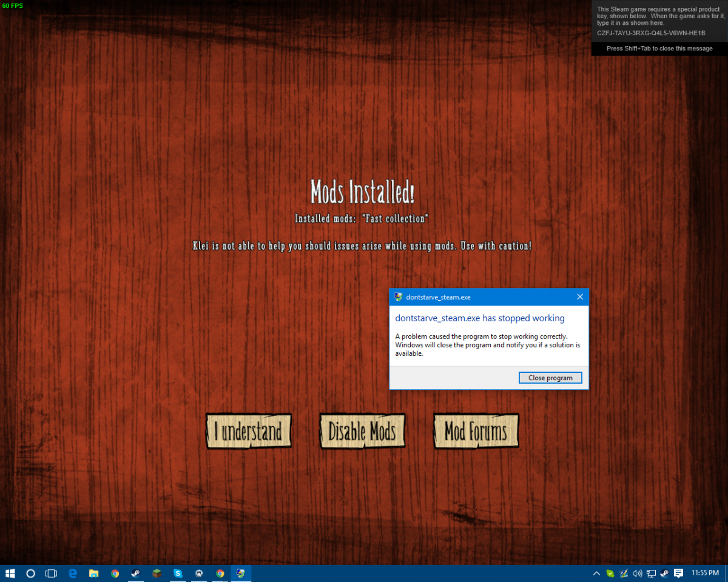This screenshot has height=582, width=728.
Task: Open network status icon in system tray
Action: pos(651,573)
